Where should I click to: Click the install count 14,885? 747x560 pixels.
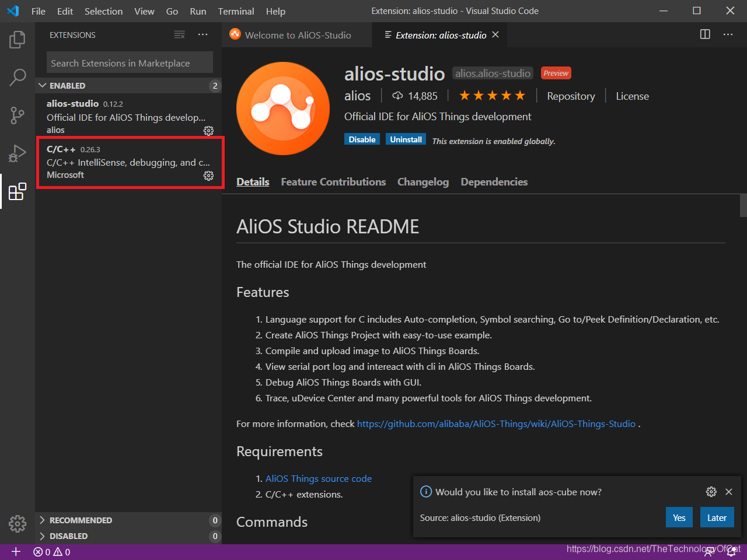coord(415,96)
